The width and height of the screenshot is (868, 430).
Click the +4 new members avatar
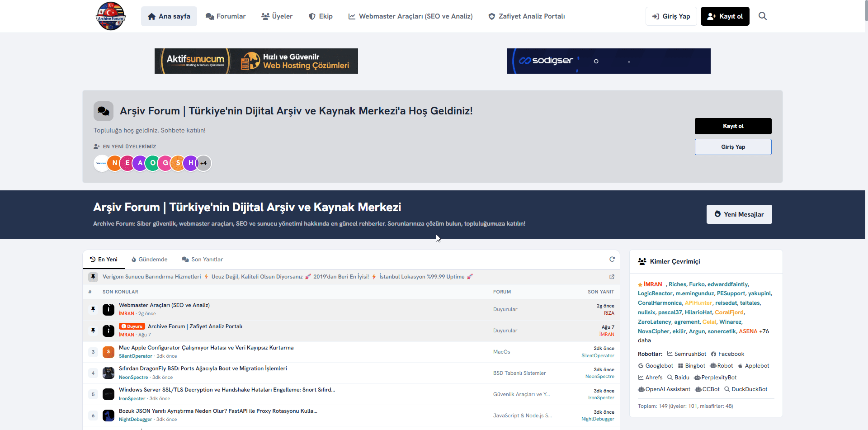(x=204, y=163)
